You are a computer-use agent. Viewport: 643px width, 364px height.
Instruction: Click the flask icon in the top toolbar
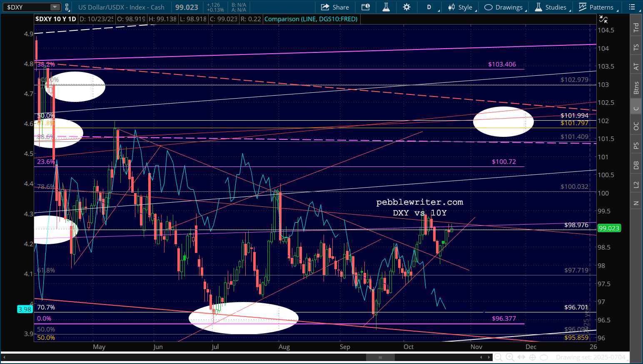tap(386, 7)
